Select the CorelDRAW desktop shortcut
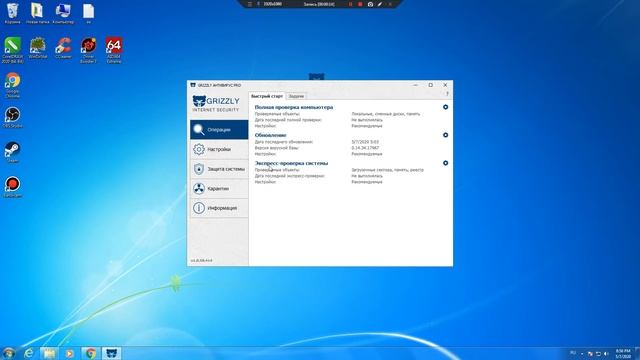 12,50
